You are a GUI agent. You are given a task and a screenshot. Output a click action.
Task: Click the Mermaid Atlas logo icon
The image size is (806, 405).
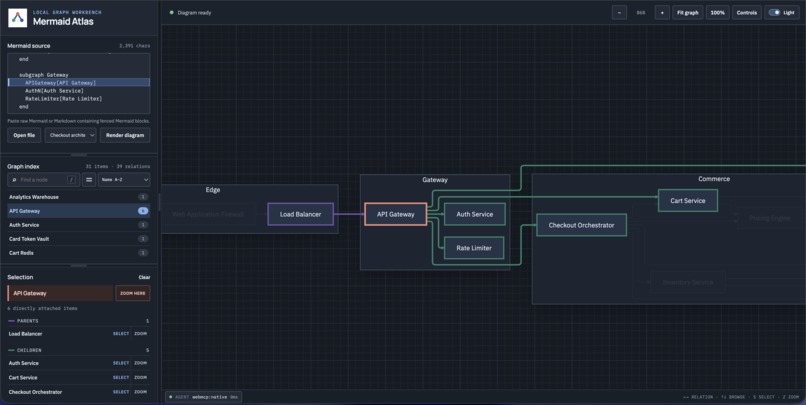(17, 18)
